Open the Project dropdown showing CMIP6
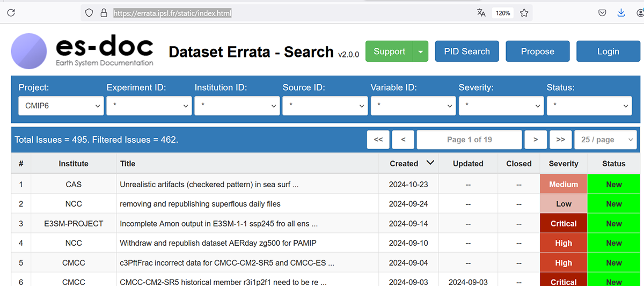Image resolution: width=644 pixels, height=286 pixels. tap(61, 106)
